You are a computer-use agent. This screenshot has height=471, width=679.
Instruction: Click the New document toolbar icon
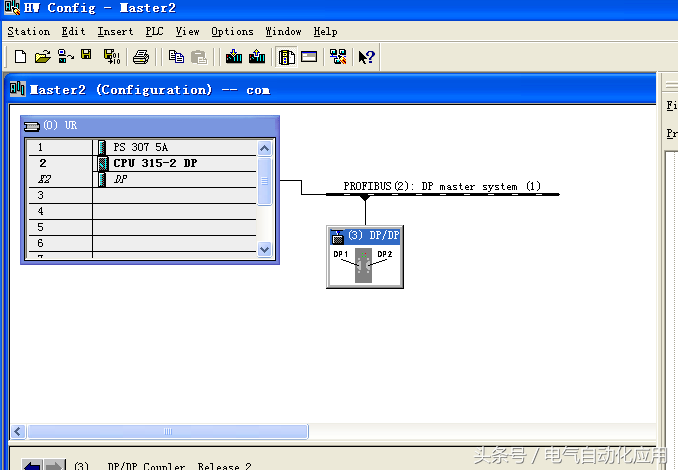[x=20, y=57]
